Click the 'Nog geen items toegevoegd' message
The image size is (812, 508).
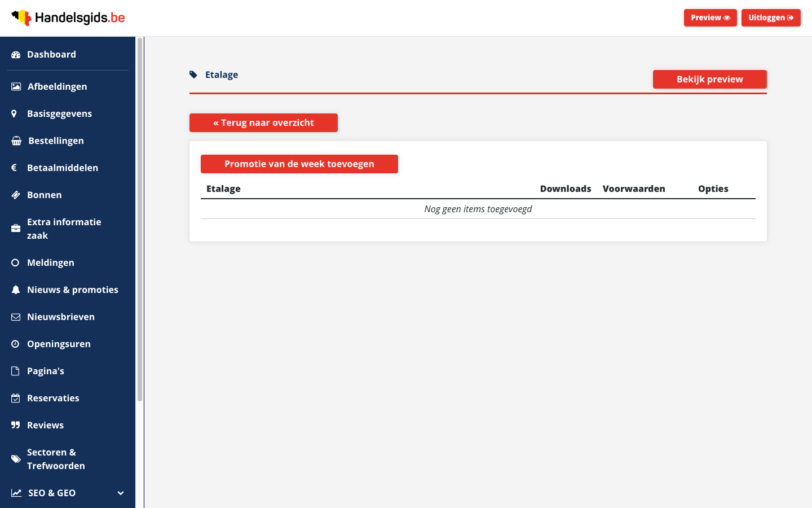(x=478, y=209)
